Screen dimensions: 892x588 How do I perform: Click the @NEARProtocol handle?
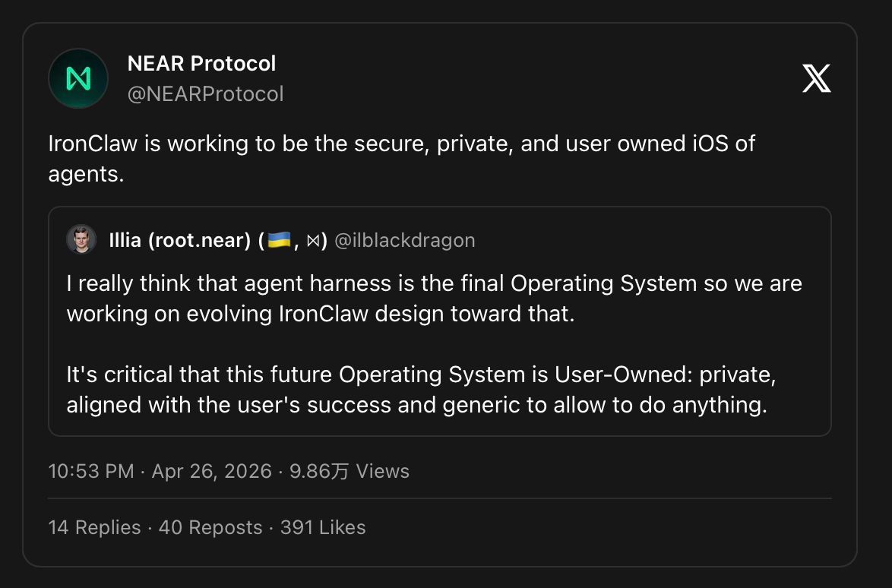(205, 93)
